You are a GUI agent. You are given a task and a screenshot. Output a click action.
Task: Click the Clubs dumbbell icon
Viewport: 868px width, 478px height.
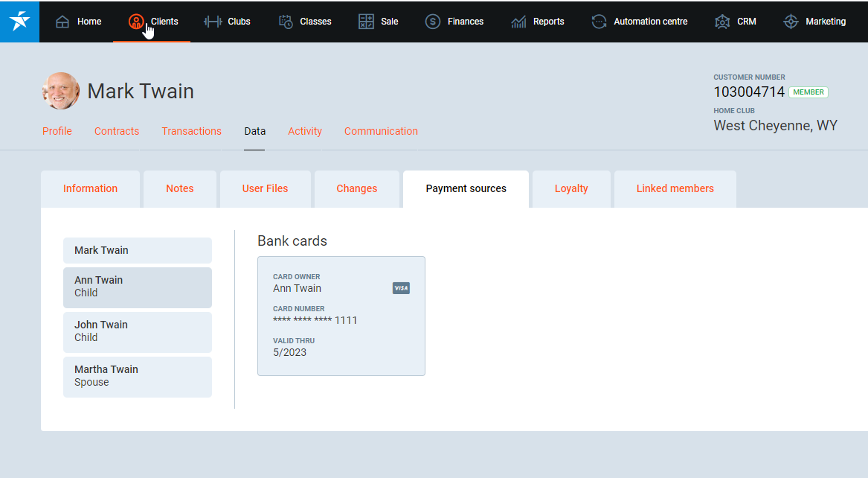point(213,22)
